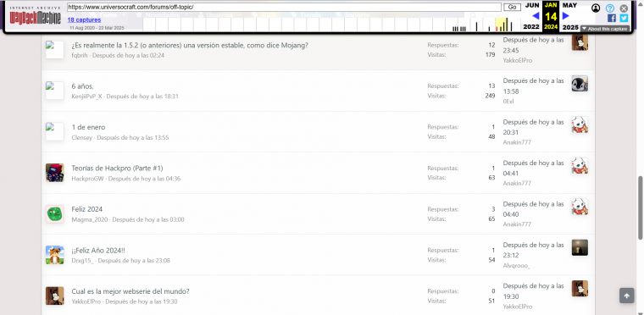Click the Go button in Wayback toolbar
This screenshot has width=644, height=315.
(512, 7)
